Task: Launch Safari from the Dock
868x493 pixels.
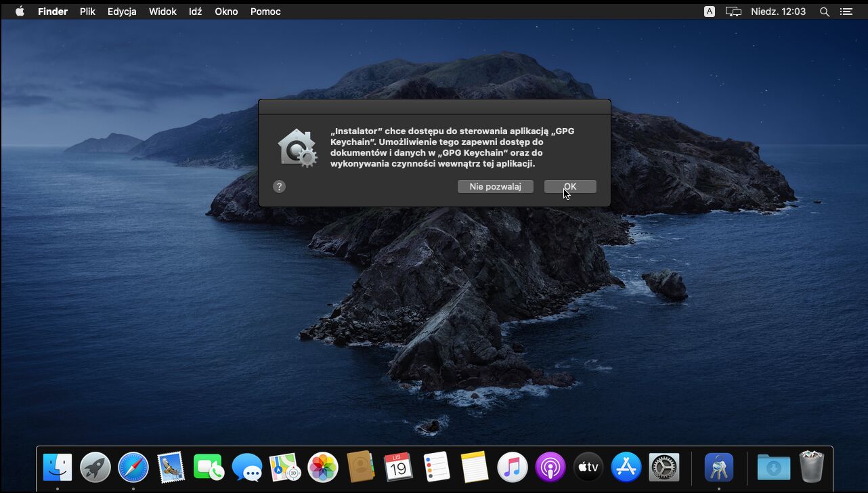Action: coord(133,467)
